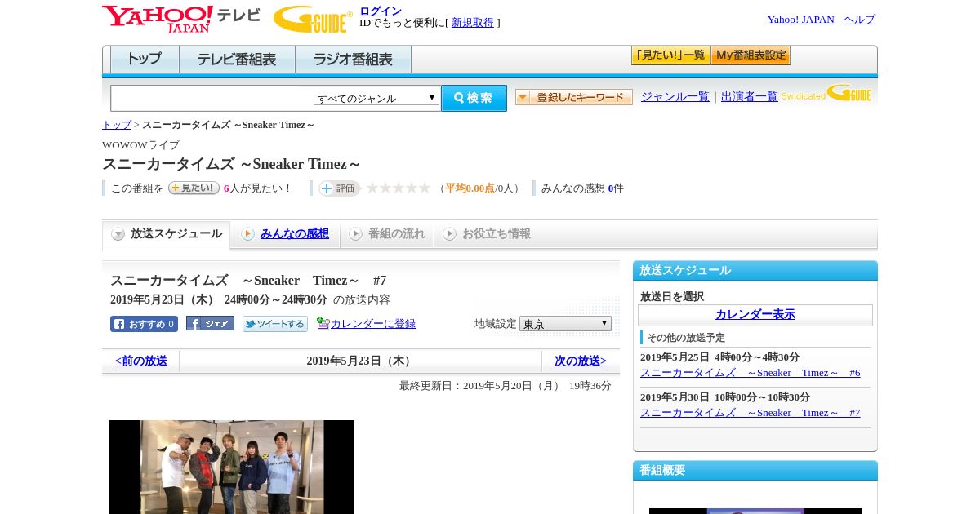Viewport: 980px width, 514px height.
Task: Click the Syndicated G-GUIDE logo by search
Action: (826, 93)
